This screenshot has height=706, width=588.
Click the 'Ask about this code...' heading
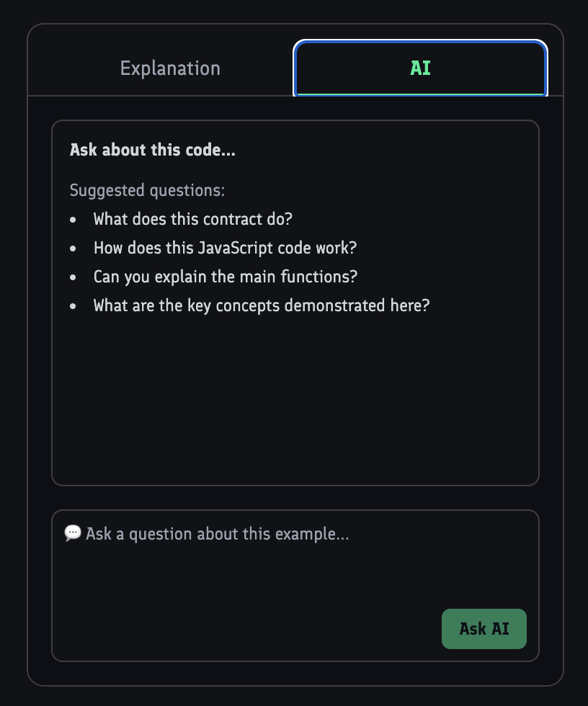click(152, 151)
